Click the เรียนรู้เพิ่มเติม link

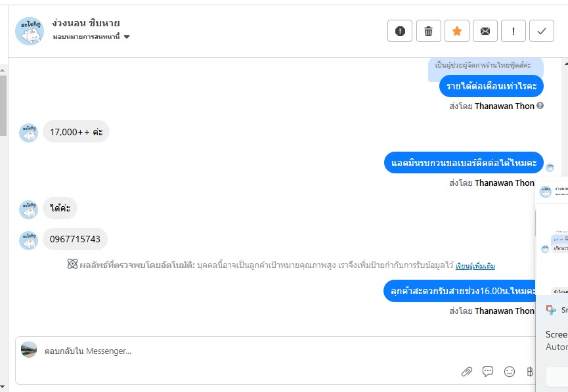click(475, 266)
